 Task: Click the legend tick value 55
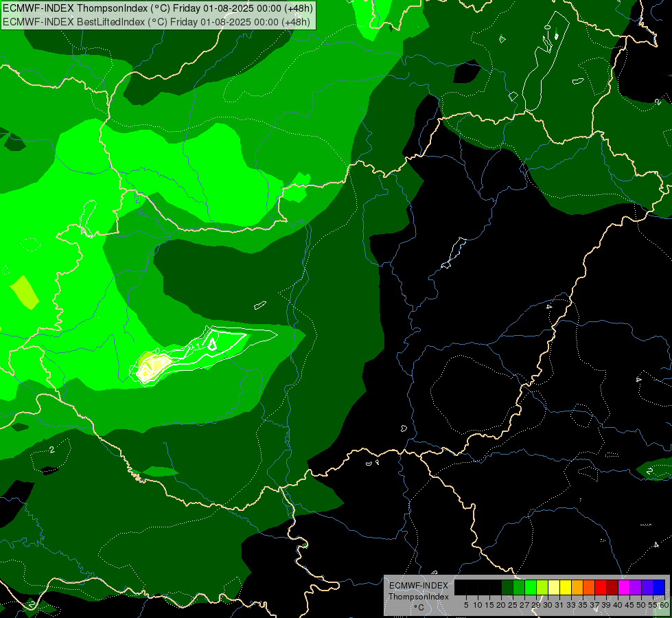tap(652, 605)
